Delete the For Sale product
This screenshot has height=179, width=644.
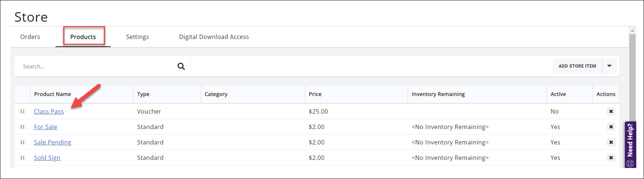click(611, 127)
